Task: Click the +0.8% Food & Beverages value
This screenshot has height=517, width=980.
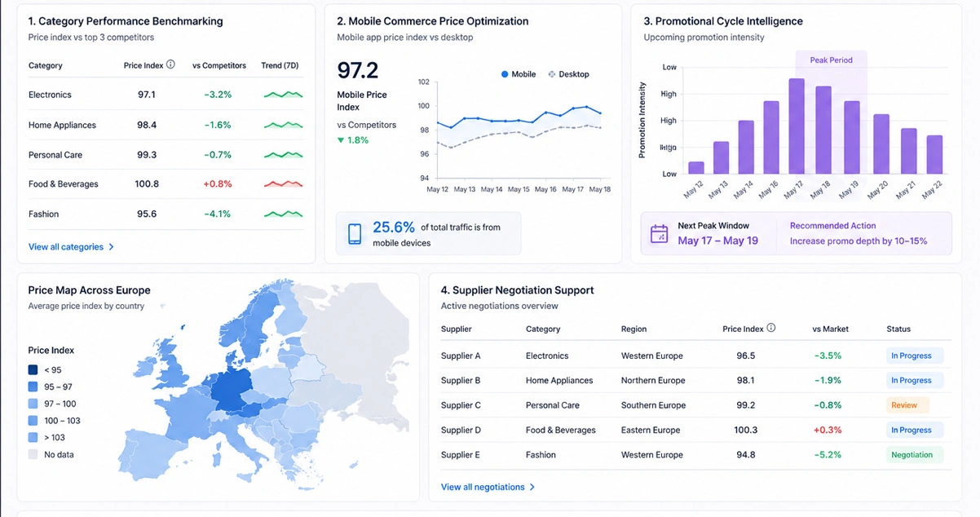Action: (218, 184)
